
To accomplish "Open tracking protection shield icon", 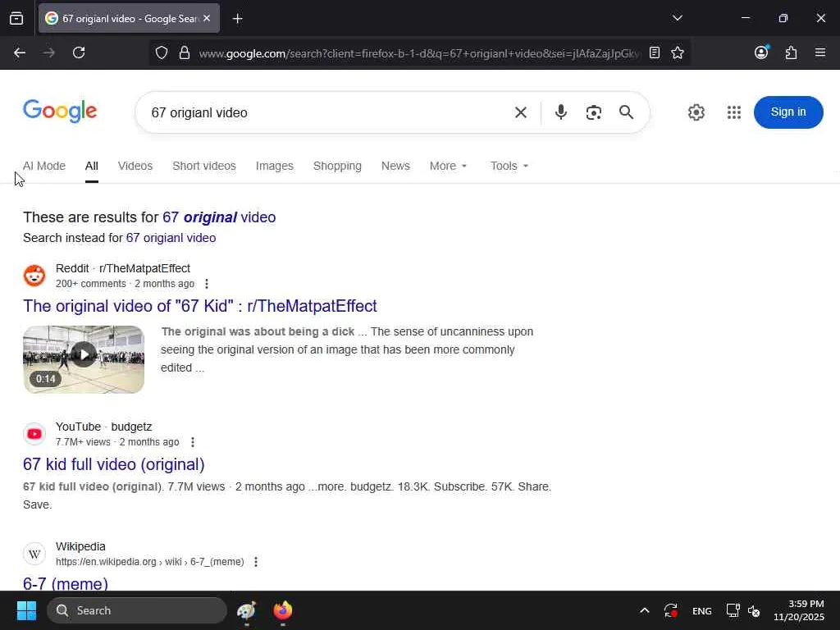I will [162, 52].
